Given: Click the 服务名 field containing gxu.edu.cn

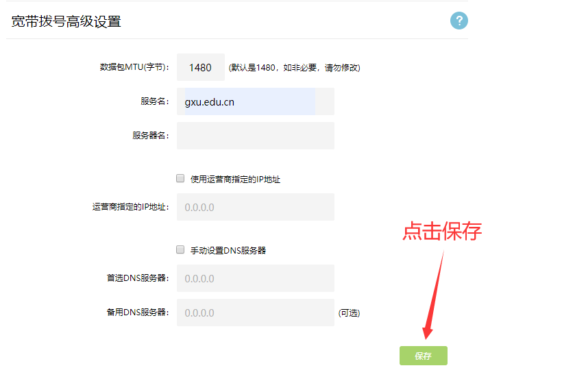Looking at the screenshot, I should coord(255,101).
